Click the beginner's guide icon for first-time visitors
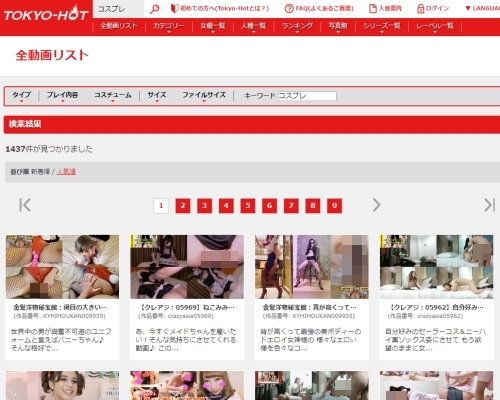 (x=174, y=8)
